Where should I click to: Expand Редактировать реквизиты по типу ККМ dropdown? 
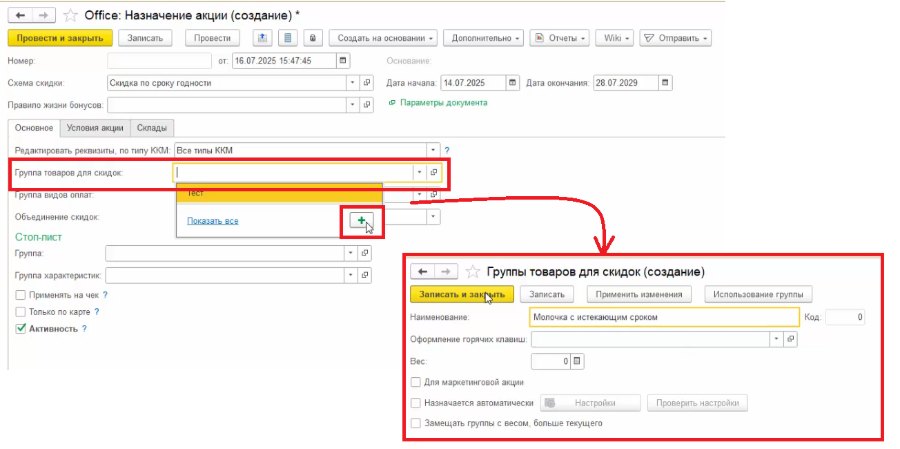point(434,150)
